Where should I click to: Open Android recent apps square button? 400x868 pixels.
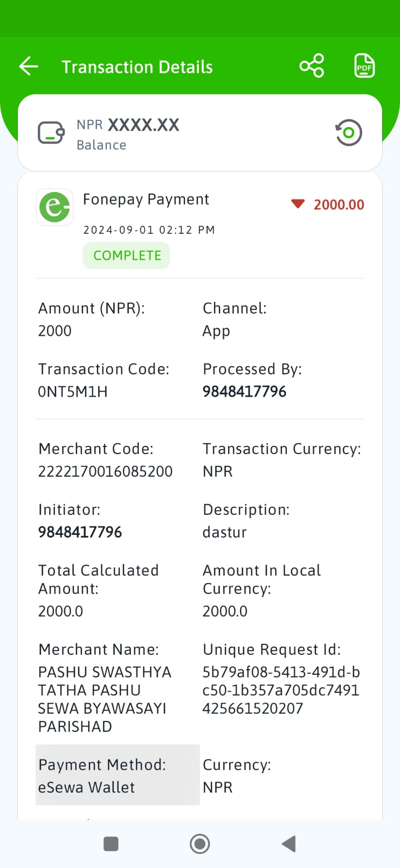(111, 844)
